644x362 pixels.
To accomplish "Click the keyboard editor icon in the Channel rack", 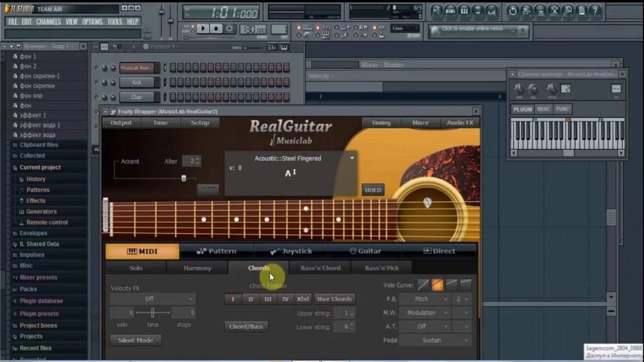I will [284, 47].
